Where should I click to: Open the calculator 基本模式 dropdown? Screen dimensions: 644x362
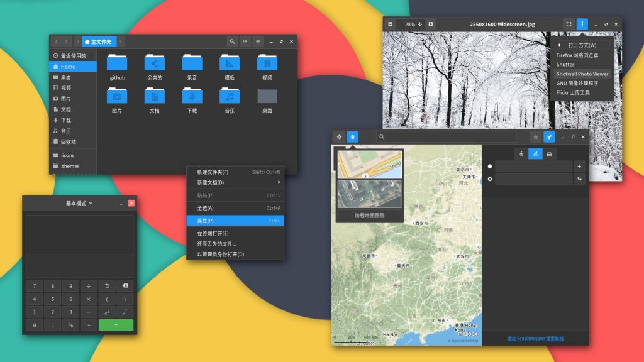pos(77,203)
